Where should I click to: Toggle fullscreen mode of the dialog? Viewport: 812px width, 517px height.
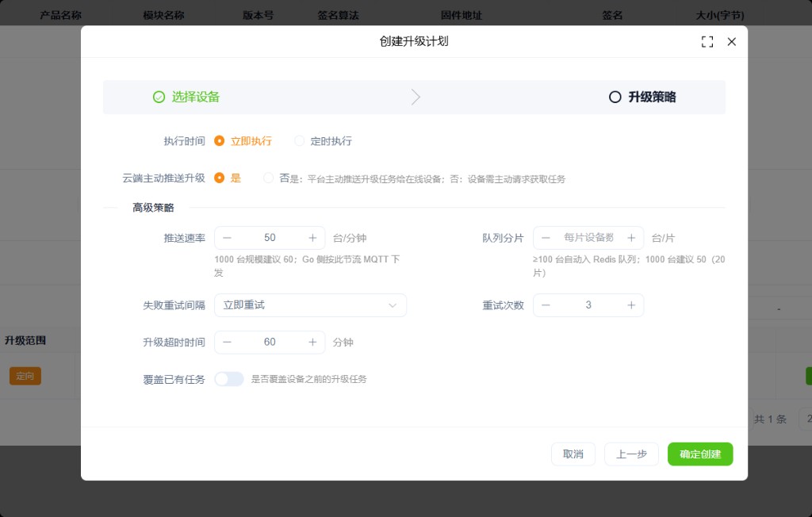coord(707,42)
